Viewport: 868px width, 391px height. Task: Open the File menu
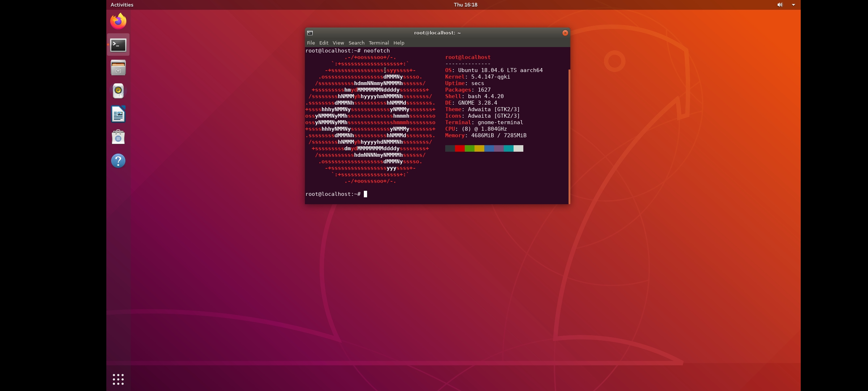coord(311,43)
